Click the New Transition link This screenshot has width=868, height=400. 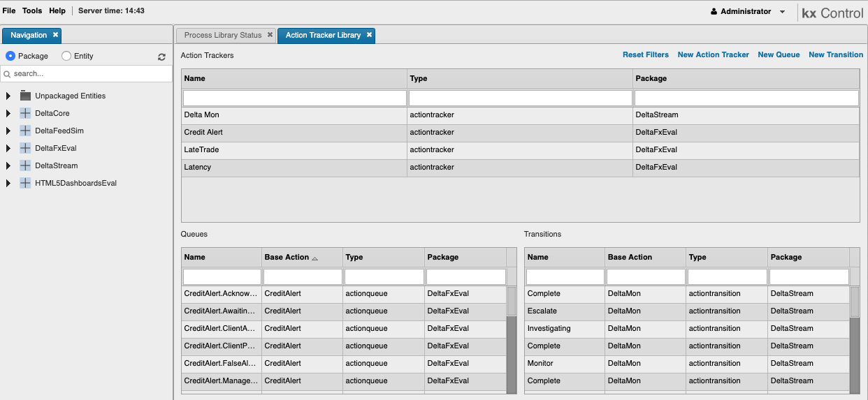[836, 54]
